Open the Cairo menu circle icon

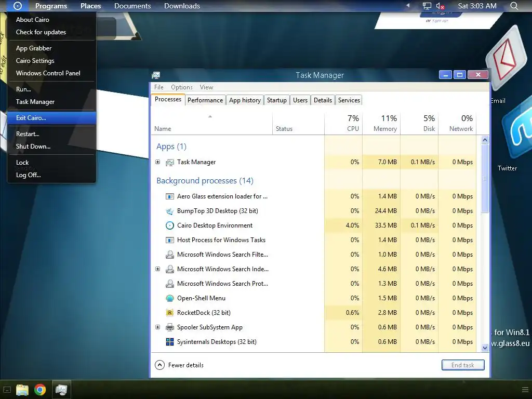coord(17,6)
